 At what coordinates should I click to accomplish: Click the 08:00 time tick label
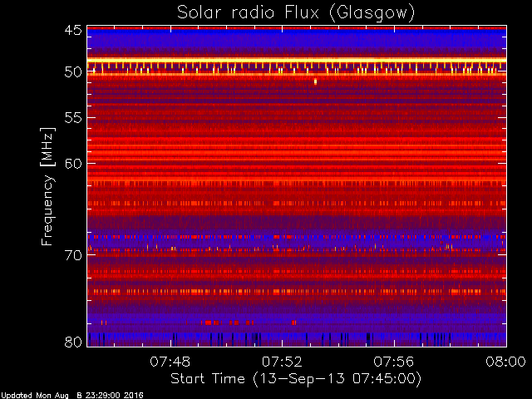point(505,362)
